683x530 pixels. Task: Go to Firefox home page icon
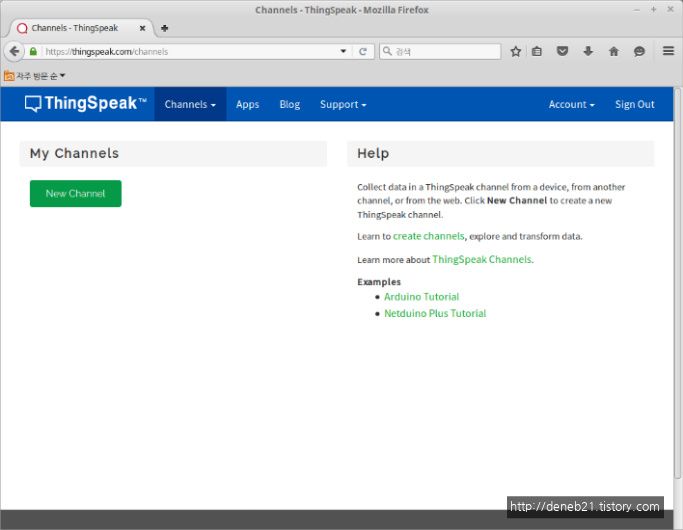click(x=614, y=51)
